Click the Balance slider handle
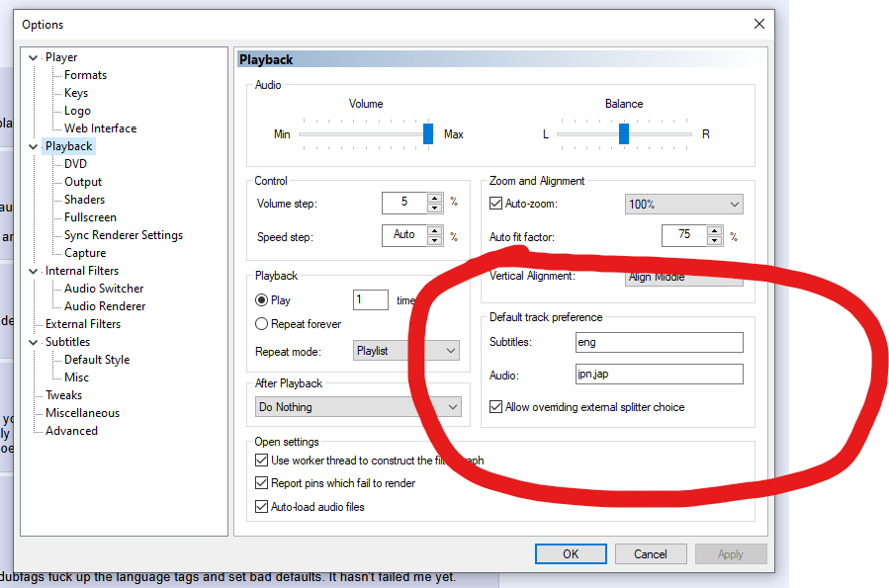Screen dimensions: 889x588 tap(624, 134)
